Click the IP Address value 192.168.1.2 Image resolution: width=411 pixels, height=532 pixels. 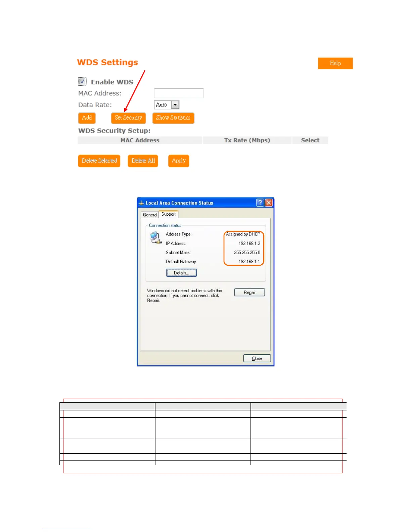coord(249,243)
